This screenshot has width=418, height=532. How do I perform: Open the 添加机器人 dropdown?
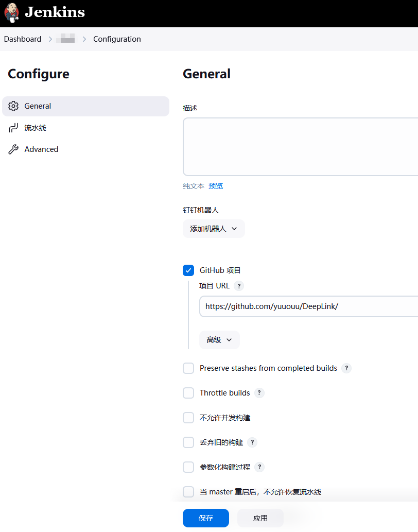click(x=214, y=229)
